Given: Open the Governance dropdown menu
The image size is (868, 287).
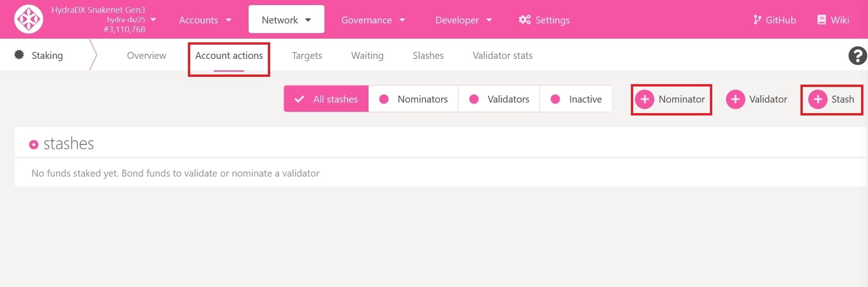Looking at the screenshot, I should pos(373,20).
